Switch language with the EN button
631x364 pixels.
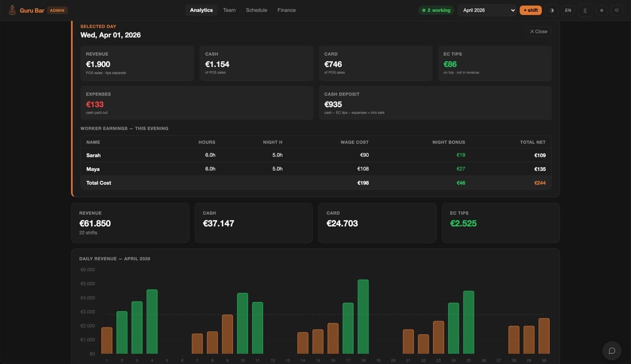(568, 10)
